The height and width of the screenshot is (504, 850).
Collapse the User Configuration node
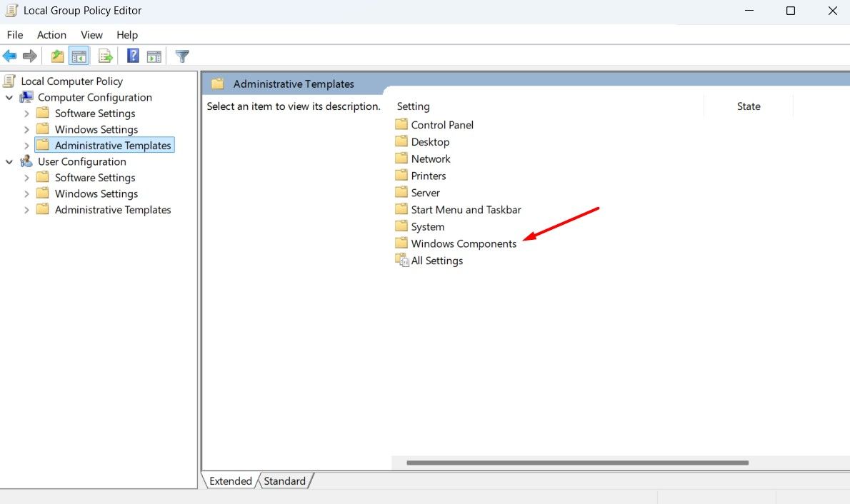[9, 161]
